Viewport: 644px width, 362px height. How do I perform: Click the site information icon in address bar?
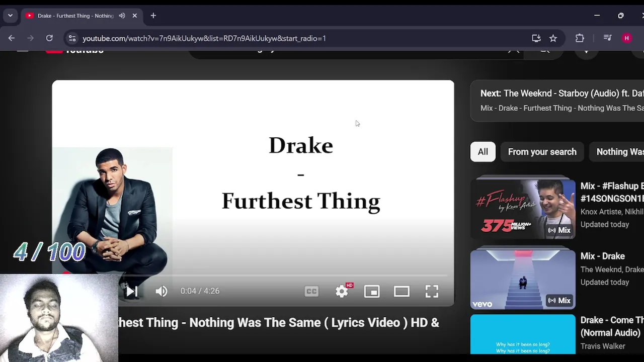tap(72, 38)
